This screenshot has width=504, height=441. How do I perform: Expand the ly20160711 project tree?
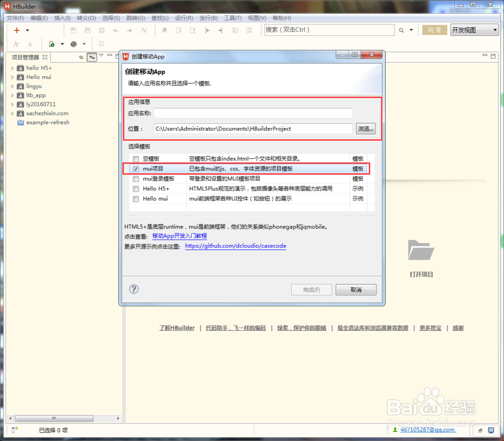tap(12, 104)
